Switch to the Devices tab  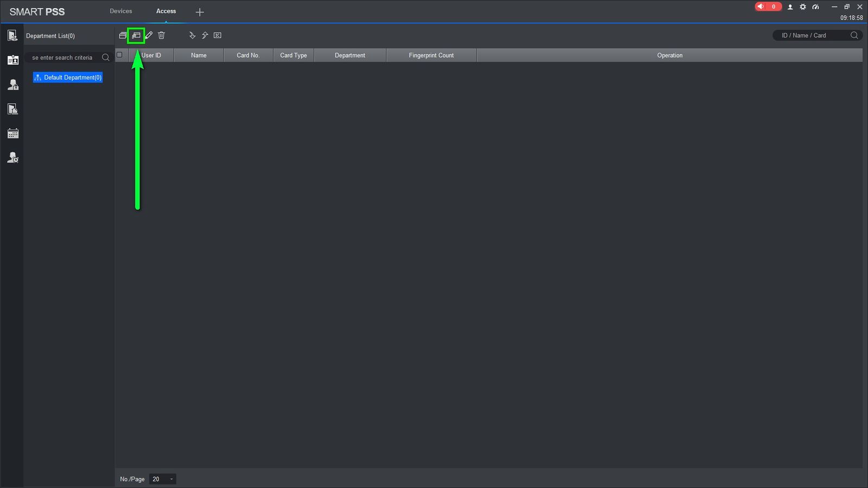pyautogui.click(x=121, y=11)
